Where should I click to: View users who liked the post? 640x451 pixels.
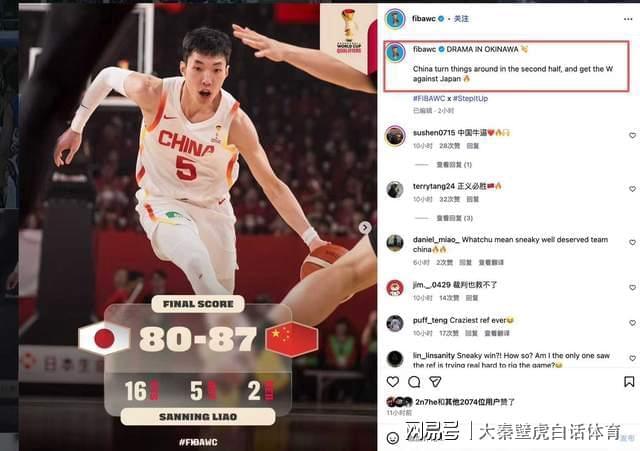pyautogui.click(x=465, y=402)
